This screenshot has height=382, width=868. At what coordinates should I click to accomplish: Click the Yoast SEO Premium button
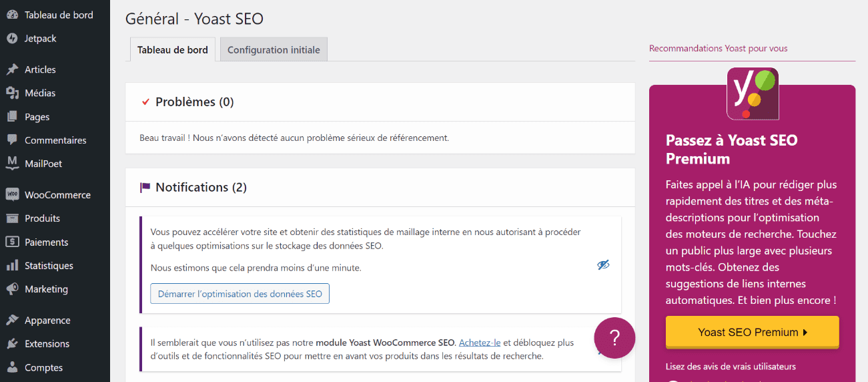752,332
